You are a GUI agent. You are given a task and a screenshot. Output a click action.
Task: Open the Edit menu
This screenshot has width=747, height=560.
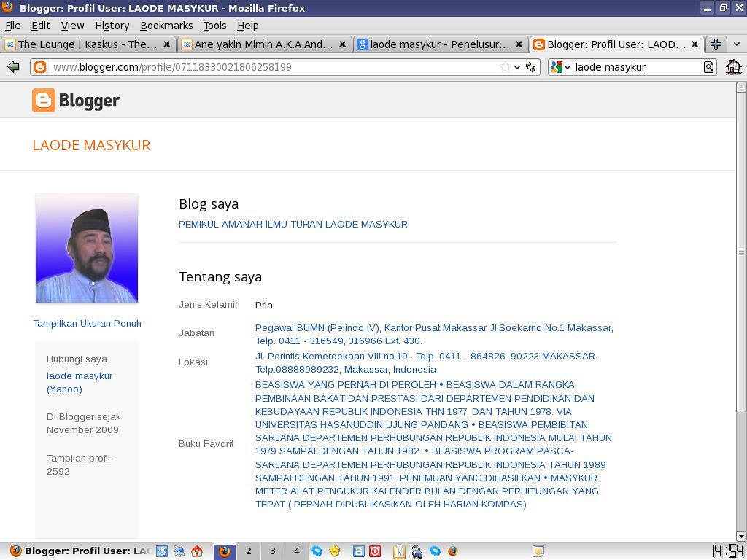point(41,26)
